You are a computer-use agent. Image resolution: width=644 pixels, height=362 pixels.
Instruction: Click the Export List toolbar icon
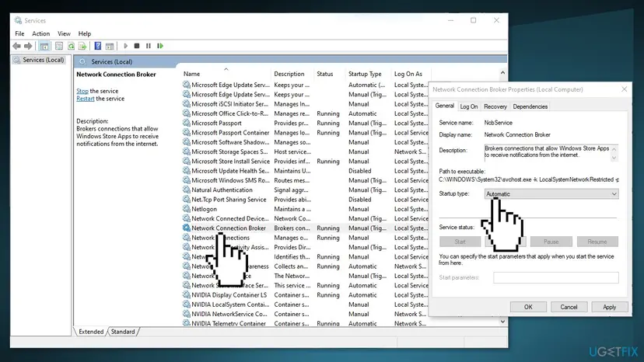click(x=82, y=46)
